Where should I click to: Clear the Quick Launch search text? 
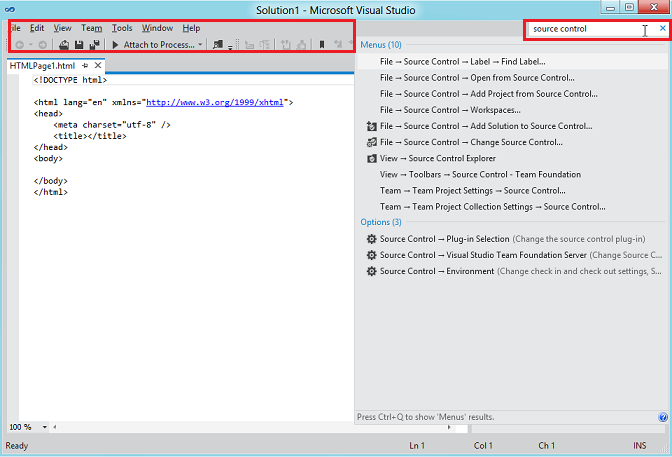click(x=662, y=29)
